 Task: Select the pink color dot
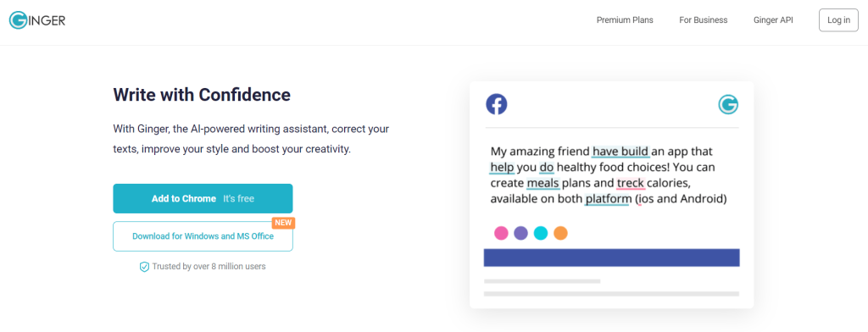(x=502, y=233)
